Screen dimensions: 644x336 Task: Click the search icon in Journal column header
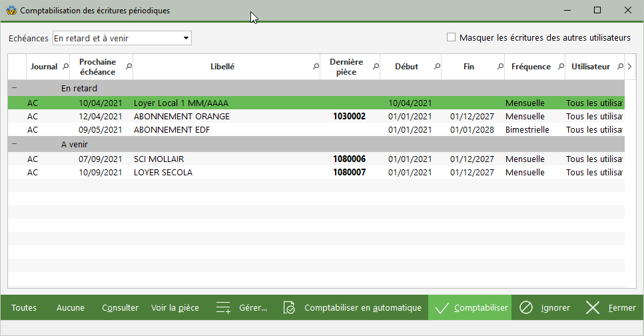coord(65,67)
